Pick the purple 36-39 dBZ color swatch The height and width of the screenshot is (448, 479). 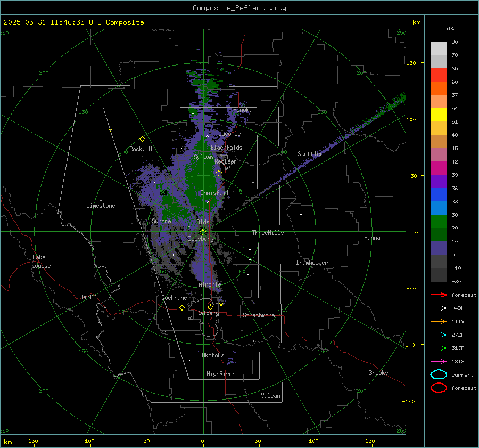[439, 181]
